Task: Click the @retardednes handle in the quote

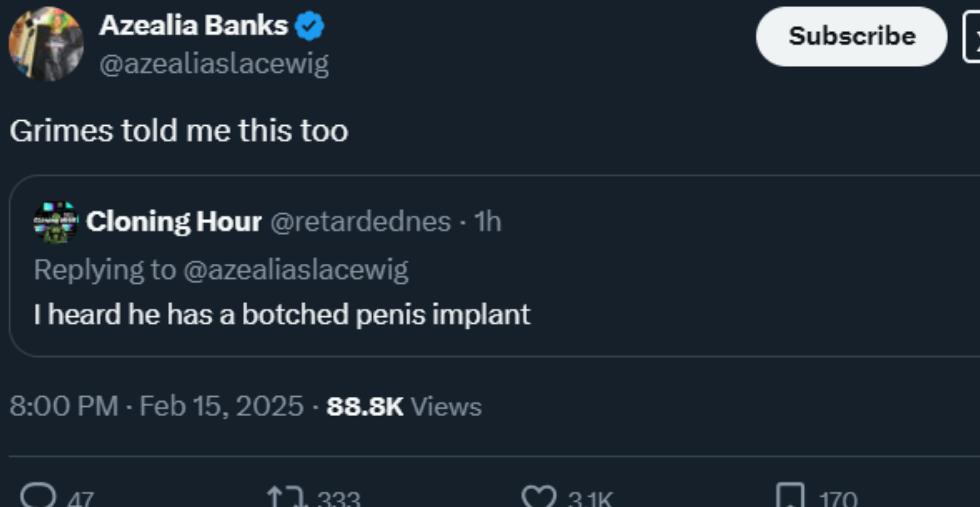Action: (361, 221)
